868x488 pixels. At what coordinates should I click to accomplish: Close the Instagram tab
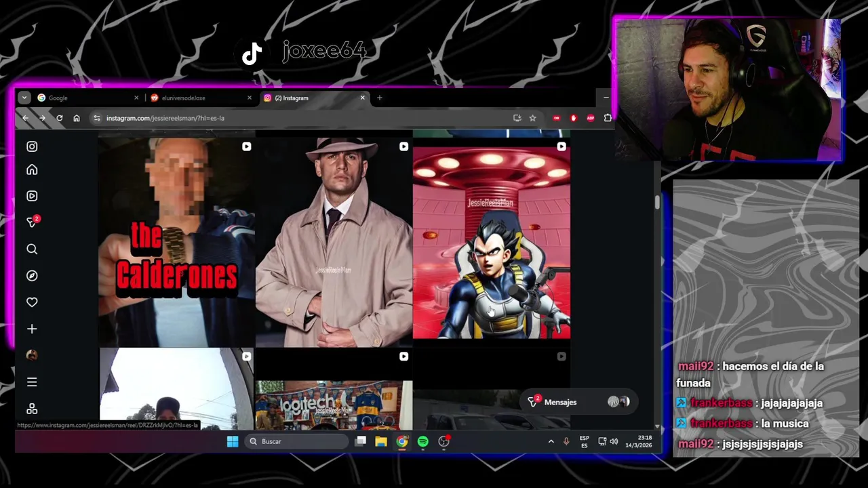point(362,98)
